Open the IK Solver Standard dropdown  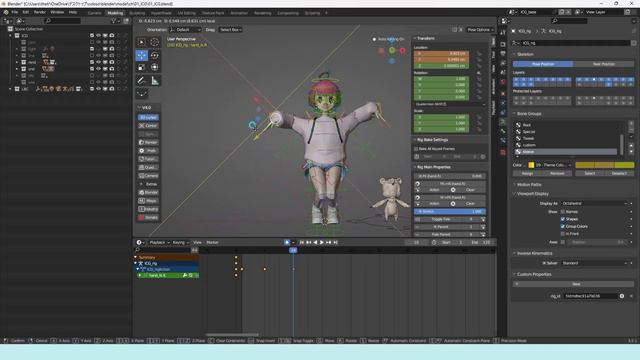[x=594, y=263]
